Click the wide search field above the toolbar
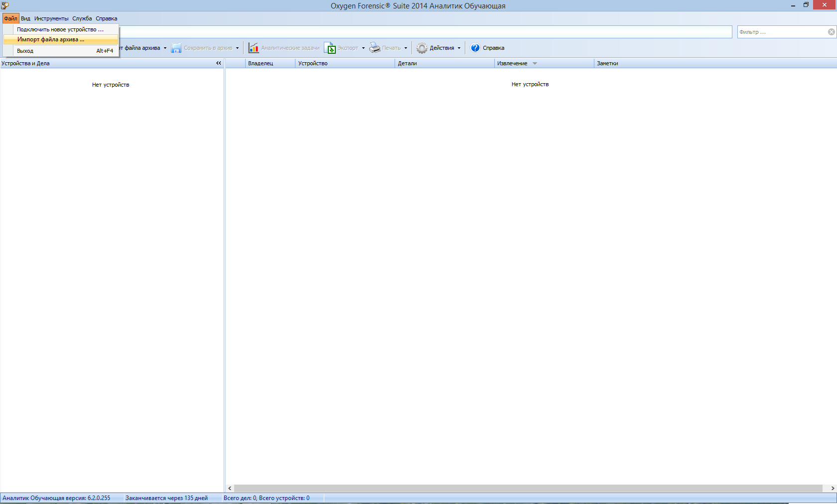This screenshot has width=837, height=504. (x=425, y=32)
